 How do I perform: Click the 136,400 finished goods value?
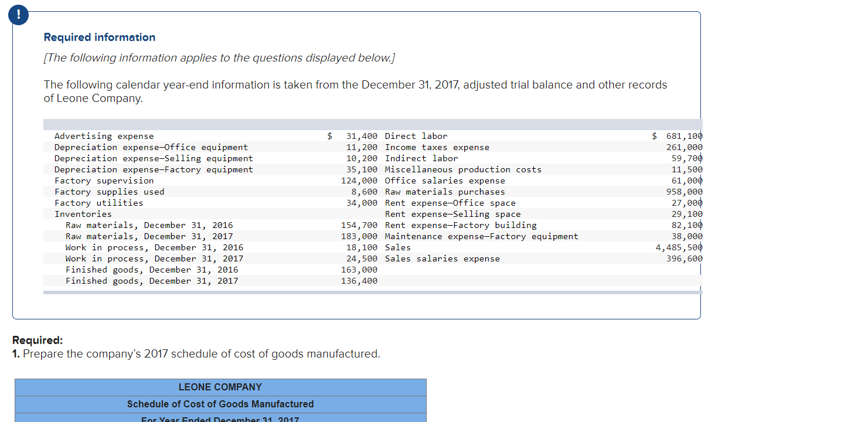coord(360,281)
